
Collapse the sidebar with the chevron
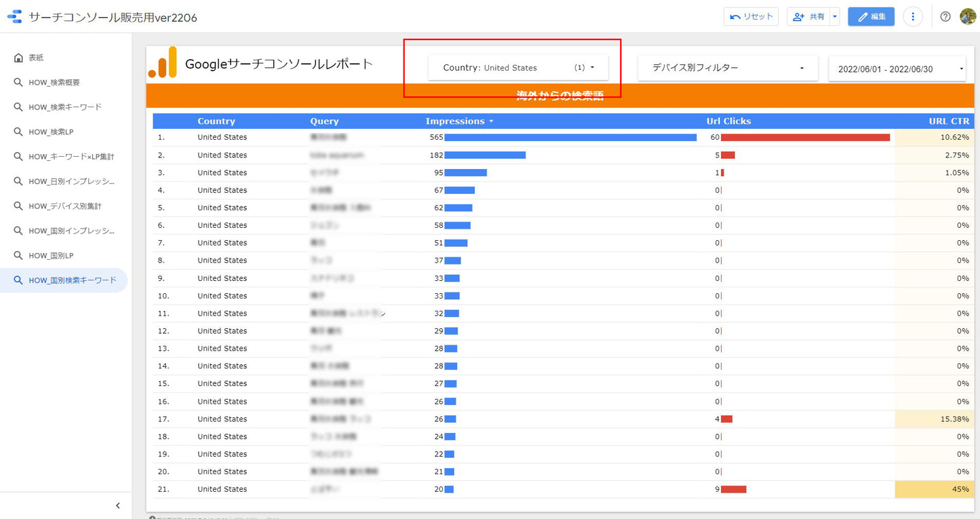117,505
